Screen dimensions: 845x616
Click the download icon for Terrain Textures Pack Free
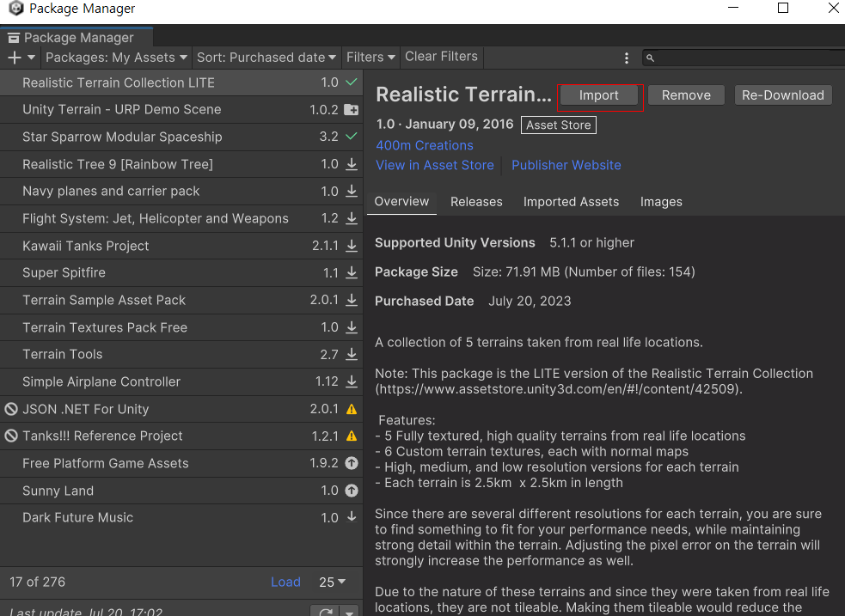click(x=352, y=326)
